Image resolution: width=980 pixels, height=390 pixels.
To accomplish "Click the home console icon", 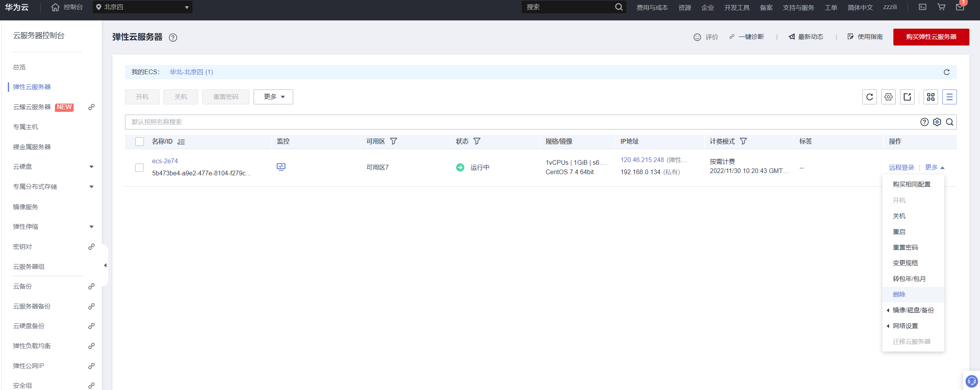I will pyautogui.click(x=55, y=7).
